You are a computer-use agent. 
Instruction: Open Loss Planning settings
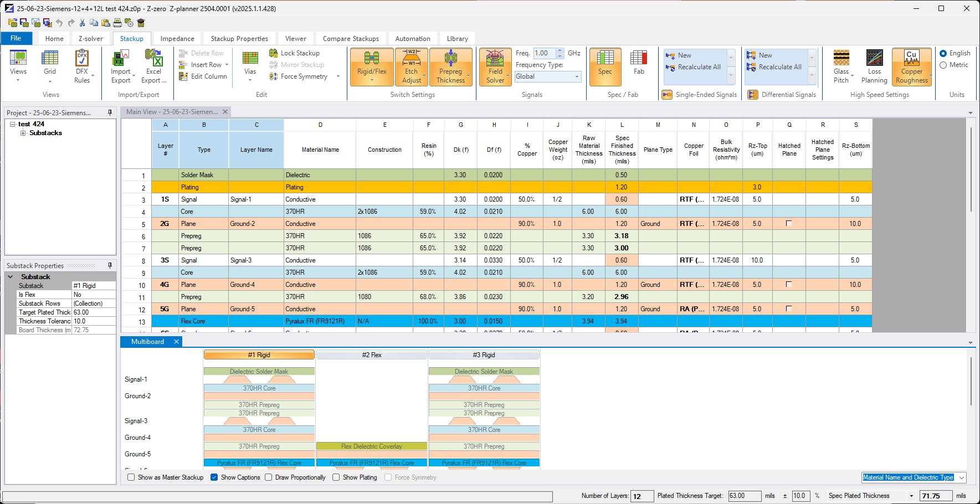pos(874,66)
